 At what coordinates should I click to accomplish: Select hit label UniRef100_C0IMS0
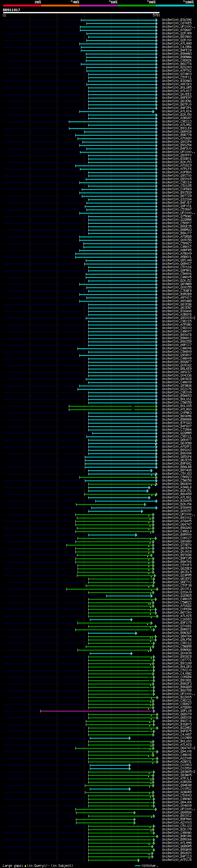point(176,768)
